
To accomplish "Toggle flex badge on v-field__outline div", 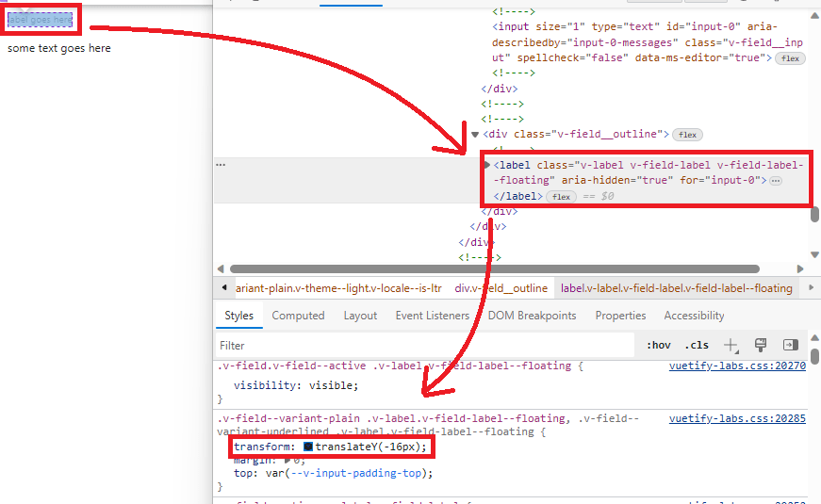I will pyautogui.click(x=687, y=135).
